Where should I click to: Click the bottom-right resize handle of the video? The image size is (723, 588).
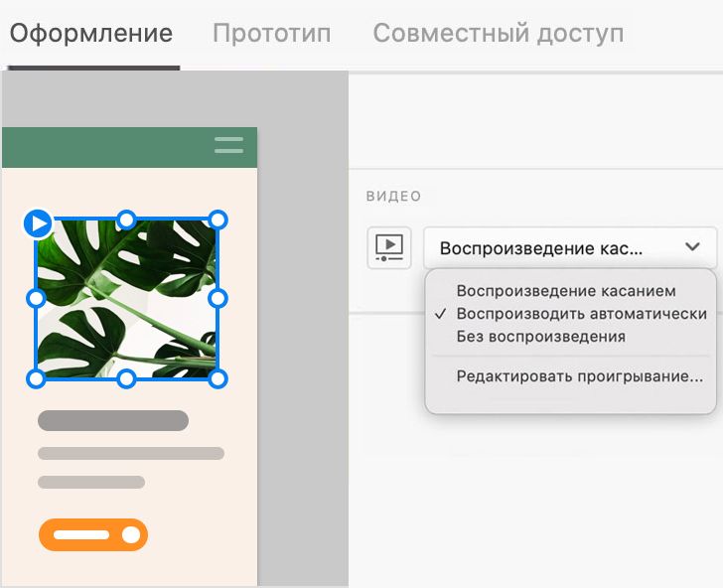[x=217, y=378]
